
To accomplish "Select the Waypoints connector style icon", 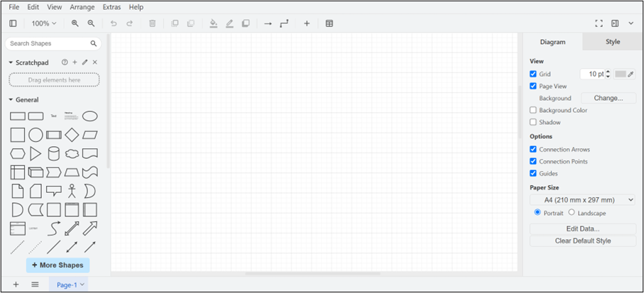I will [x=285, y=23].
